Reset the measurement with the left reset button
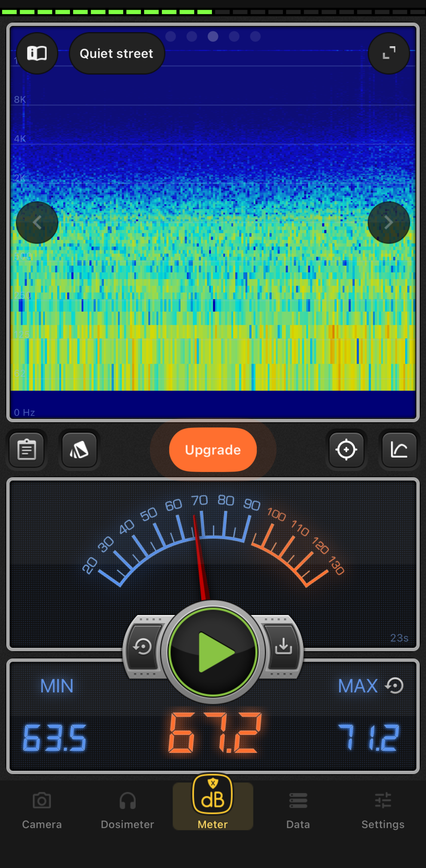This screenshot has height=868, width=426. [x=143, y=646]
